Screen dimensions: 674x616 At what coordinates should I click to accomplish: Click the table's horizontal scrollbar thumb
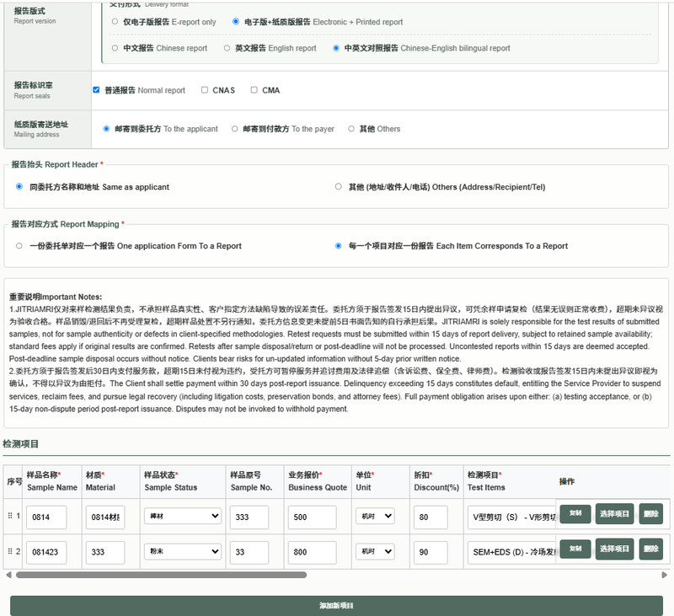click(161, 575)
